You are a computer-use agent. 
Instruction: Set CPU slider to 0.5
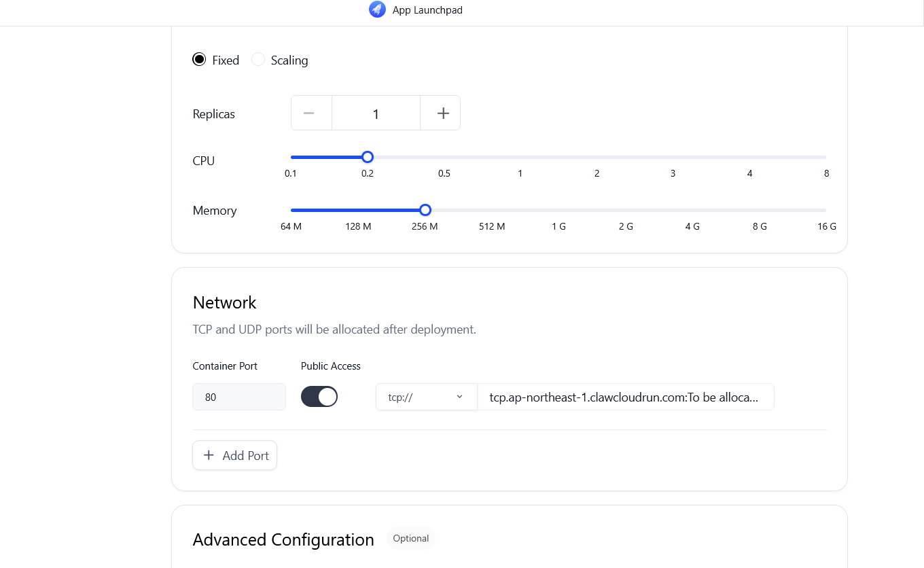[444, 157]
